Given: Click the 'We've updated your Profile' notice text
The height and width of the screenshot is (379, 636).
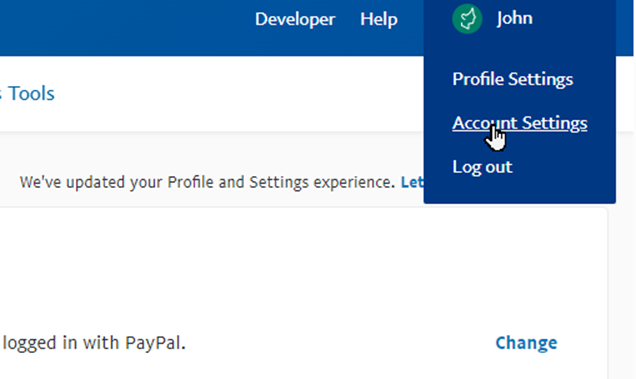Looking at the screenshot, I should [207, 182].
